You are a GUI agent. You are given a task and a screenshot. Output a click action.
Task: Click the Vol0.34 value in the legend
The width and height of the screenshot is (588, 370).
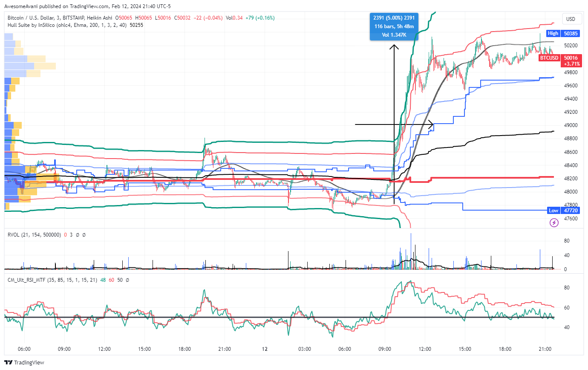[235, 18]
